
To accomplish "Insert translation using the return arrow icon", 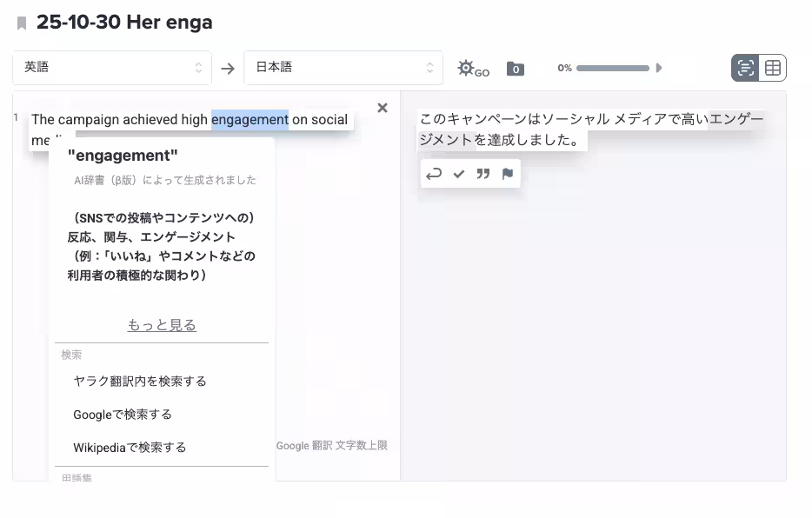I will (434, 173).
